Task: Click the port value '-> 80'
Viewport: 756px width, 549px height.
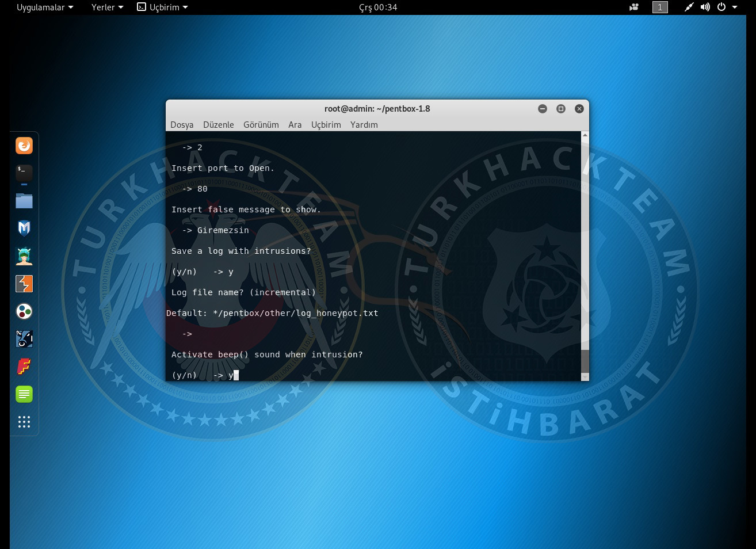Action: (195, 189)
